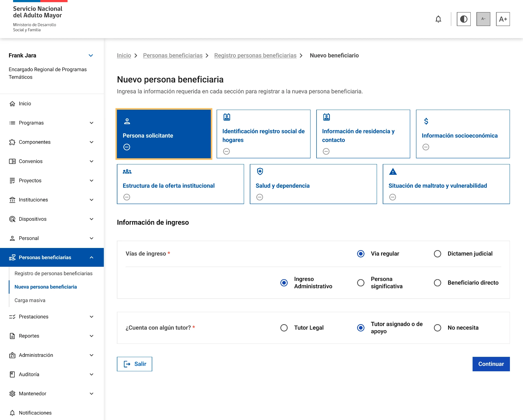
Task: Click the person icon beside Personal
Action: click(12, 238)
